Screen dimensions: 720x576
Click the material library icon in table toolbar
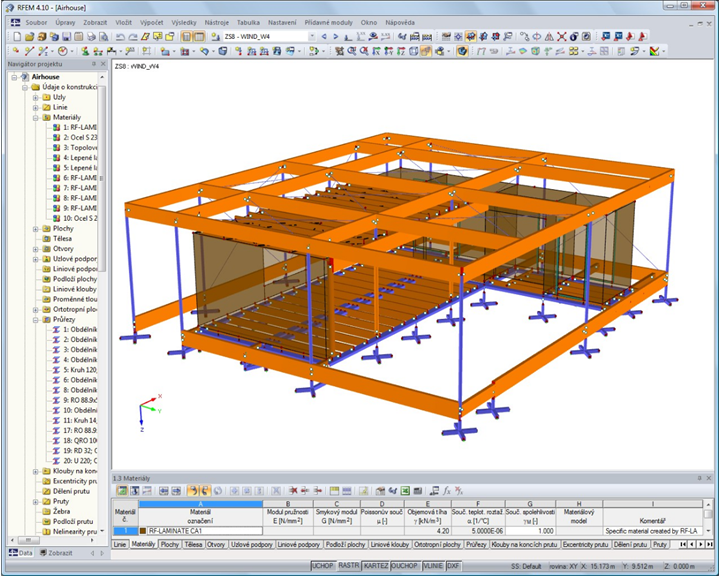coord(380,491)
